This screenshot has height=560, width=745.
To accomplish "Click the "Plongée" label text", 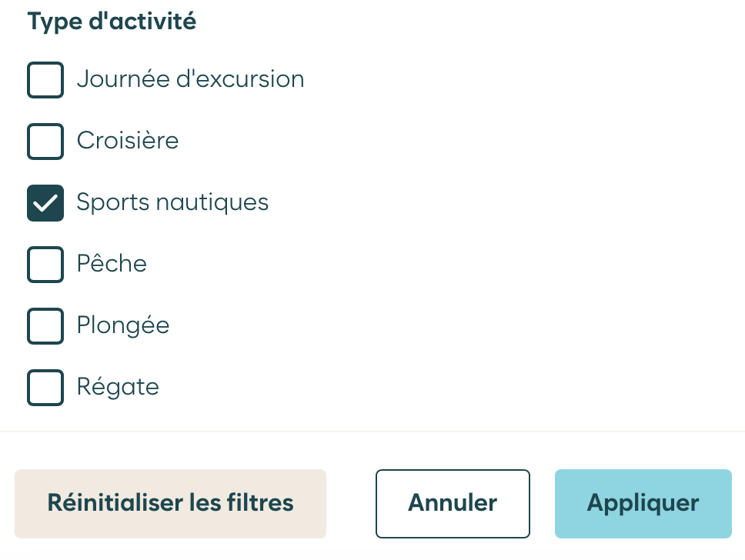I will coord(123,325).
